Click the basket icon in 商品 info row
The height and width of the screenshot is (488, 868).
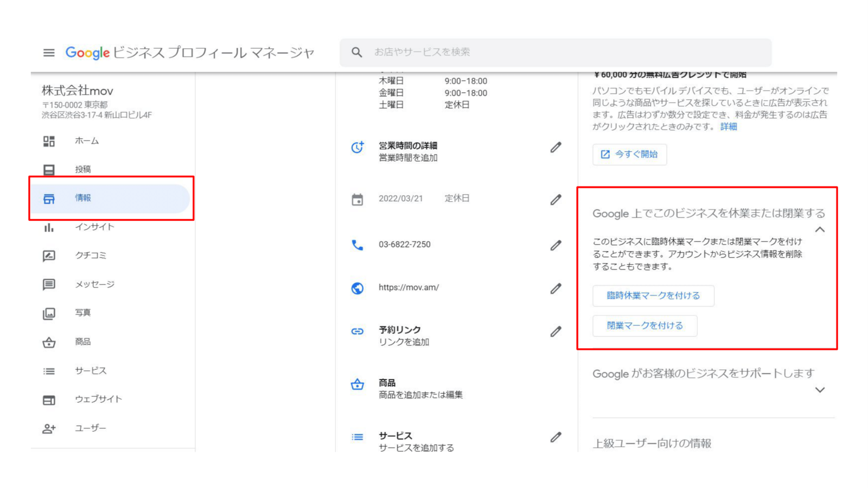pyautogui.click(x=357, y=384)
